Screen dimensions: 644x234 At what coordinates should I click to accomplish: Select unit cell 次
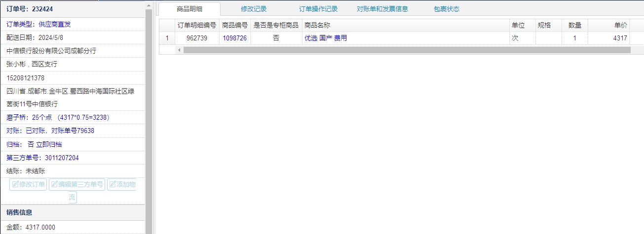[523, 38]
